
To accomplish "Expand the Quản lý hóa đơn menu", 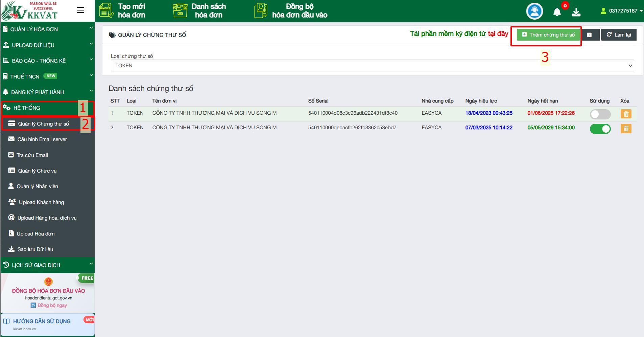I will coord(47,29).
